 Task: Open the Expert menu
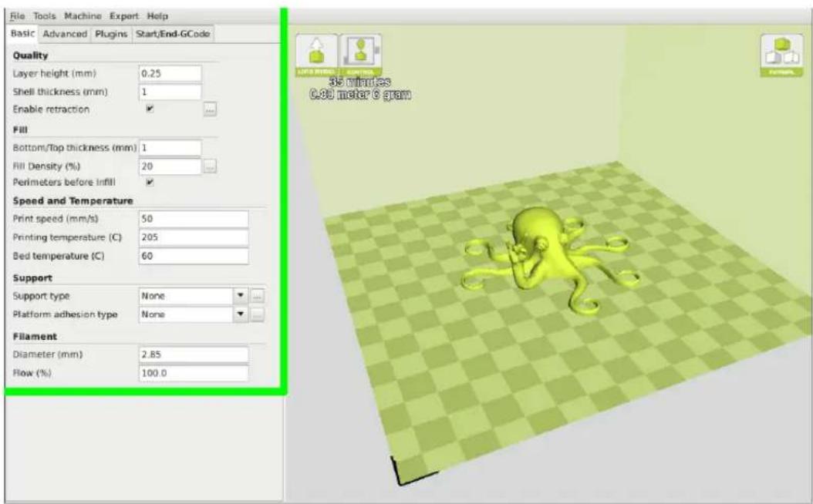[x=124, y=16]
